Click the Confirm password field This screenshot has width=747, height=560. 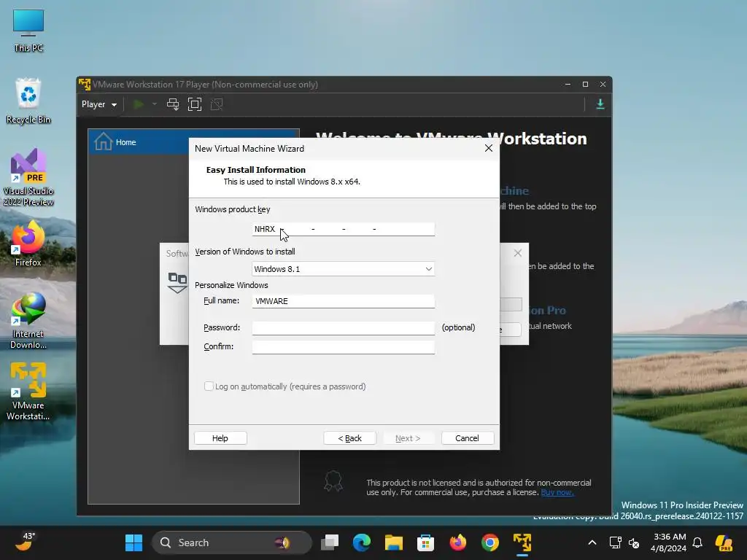click(343, 346)
